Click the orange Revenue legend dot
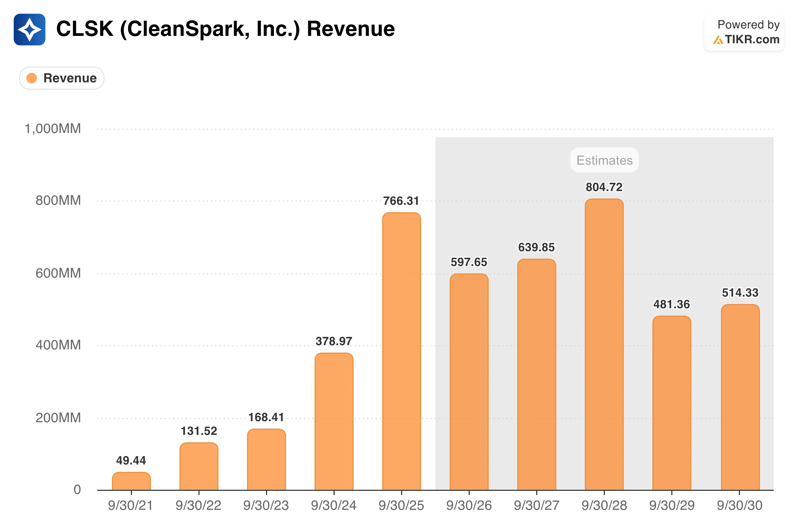Viewport: 798px width, 532px height. click(x=32, y=78)
